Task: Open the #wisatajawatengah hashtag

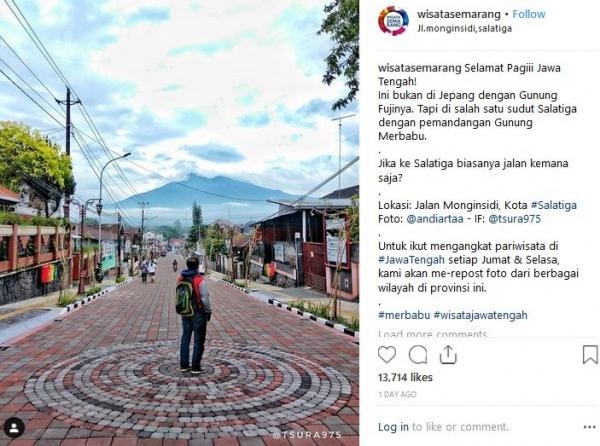Action: pyautogui.click(x=481, y=315)
